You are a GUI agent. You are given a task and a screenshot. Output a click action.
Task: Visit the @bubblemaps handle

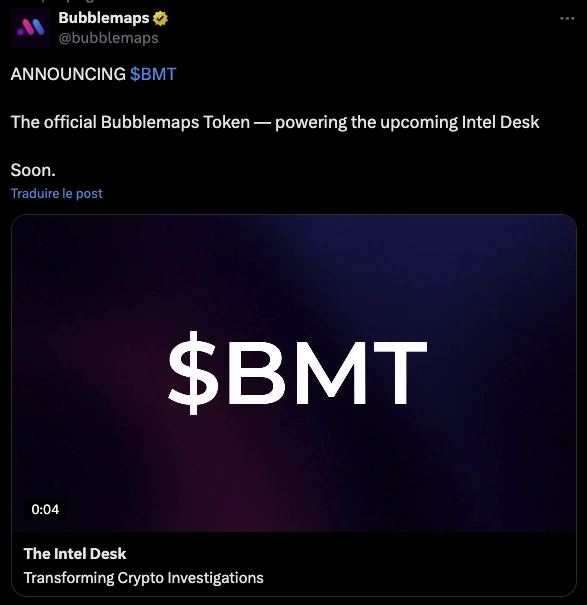coord(108,38)
